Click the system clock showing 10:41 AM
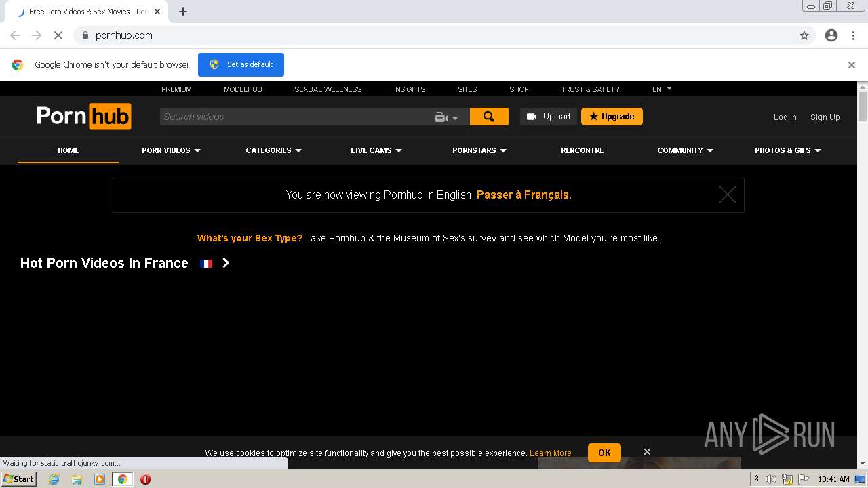Image resolution: width=868 pixels, height=488 pixels. coord(833,479)
